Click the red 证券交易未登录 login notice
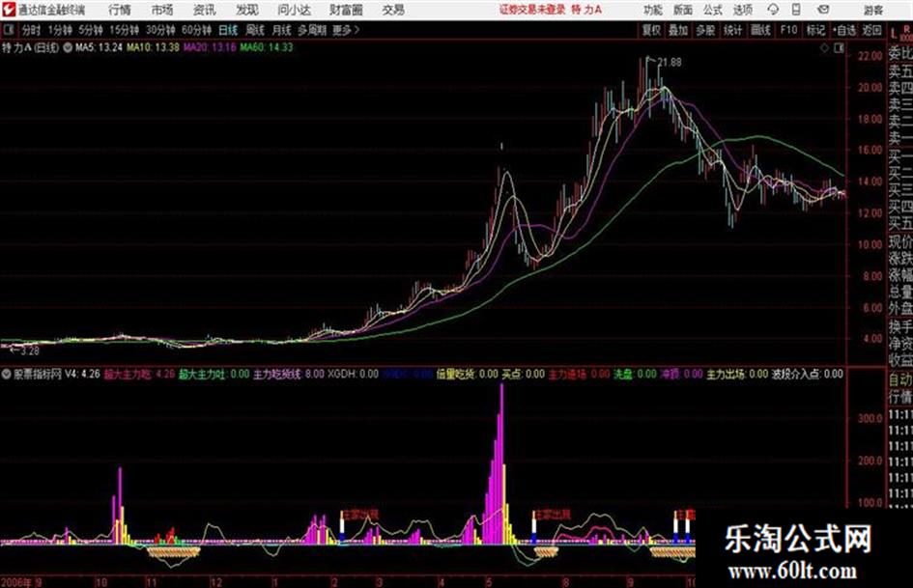Image resolution: width=913 pixels, height=588 pixels. point(531,10)
